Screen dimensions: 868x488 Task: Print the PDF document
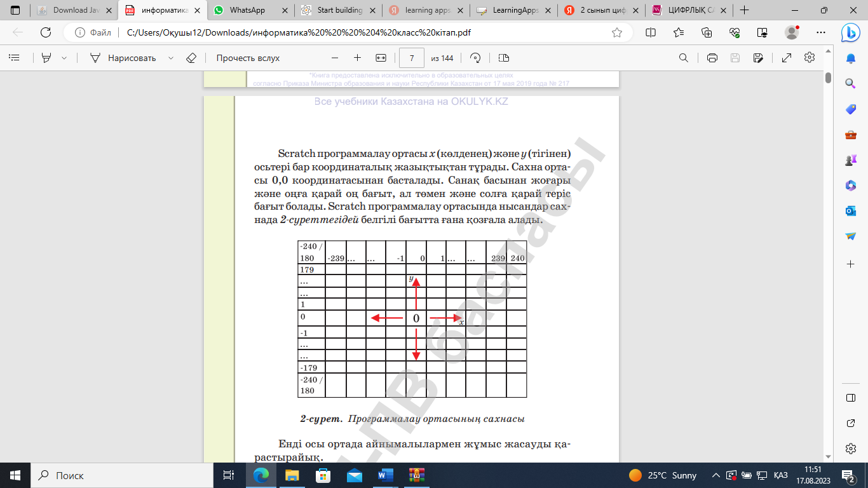712,58
